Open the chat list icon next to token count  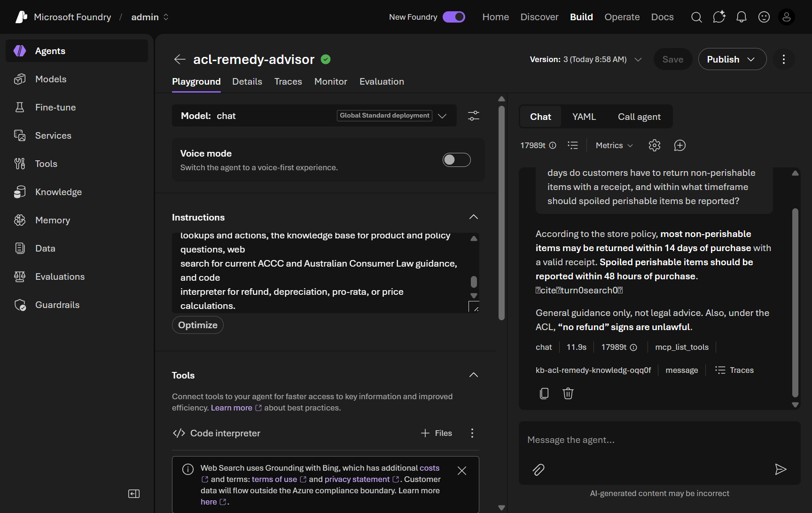click(573, 145)
